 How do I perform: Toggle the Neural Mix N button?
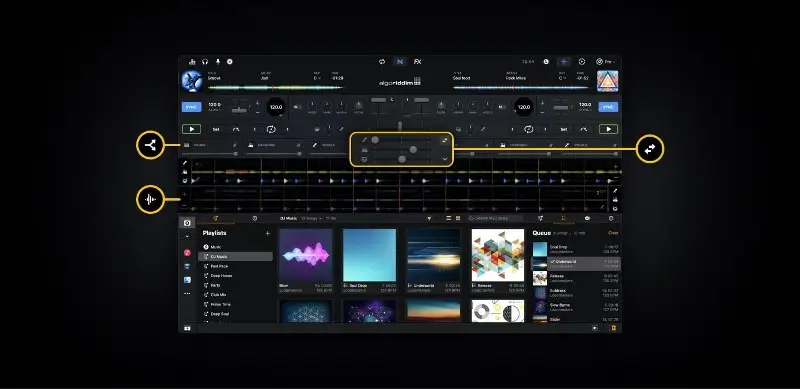(x=400, y=62)
